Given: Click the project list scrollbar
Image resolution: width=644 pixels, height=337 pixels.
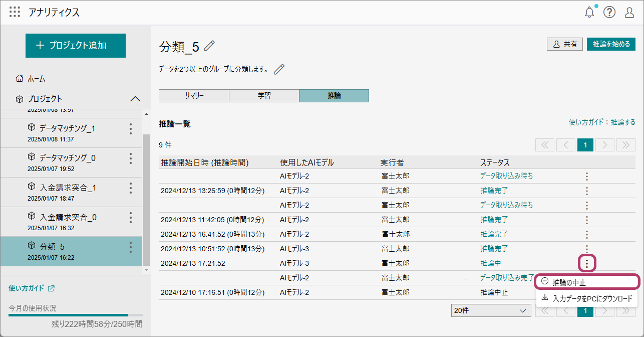Looking at the screenshot, I should (146, 200).
